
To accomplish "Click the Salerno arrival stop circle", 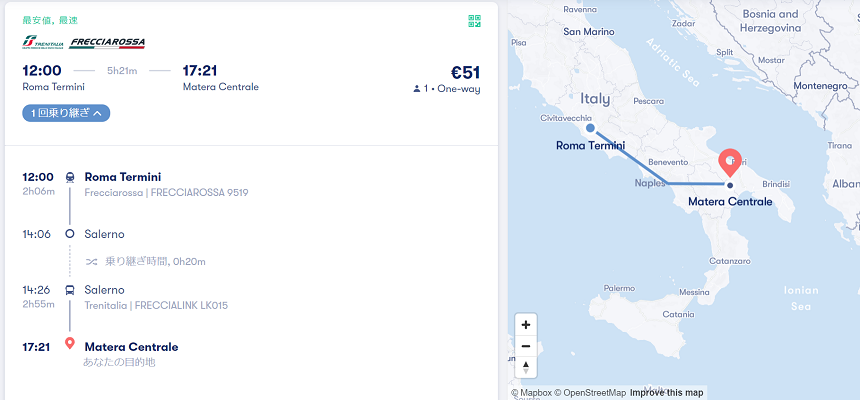I will 70,233.
